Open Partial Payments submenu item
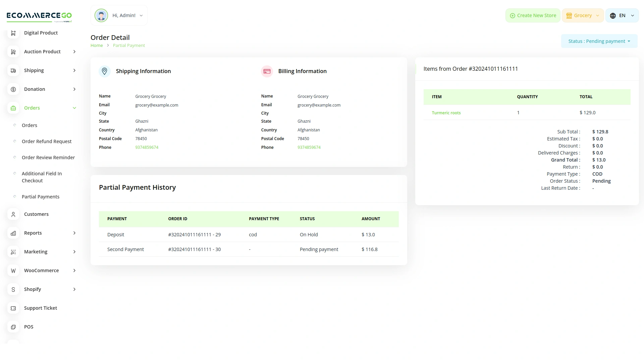Screen dimensions: 644x362 41,197
